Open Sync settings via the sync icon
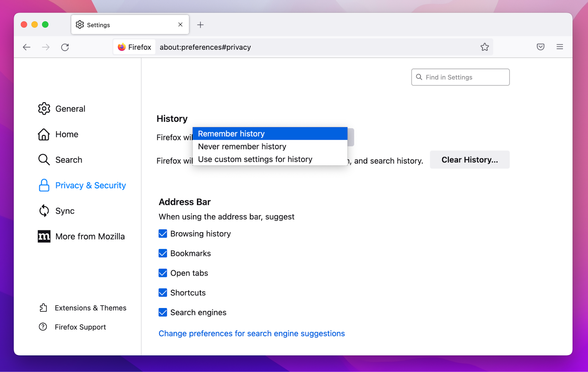Viewport: 588px width, 372px height. [44, 211]
